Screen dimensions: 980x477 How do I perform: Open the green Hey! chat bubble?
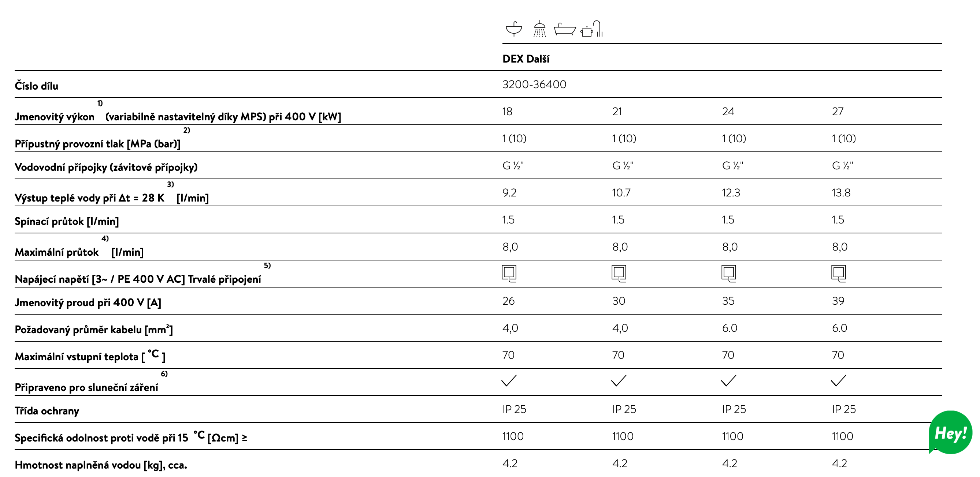point(950,432)
